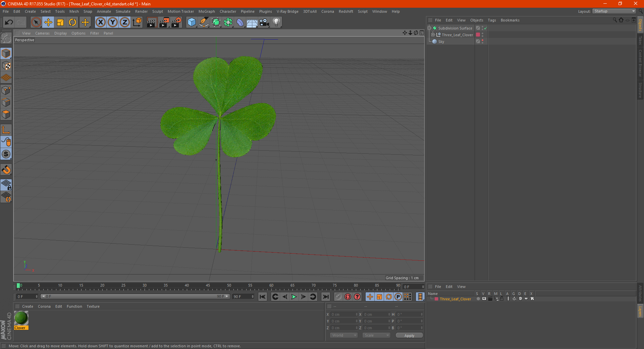The height and width of the screenshot is (349, 644).
Task: Add a Cube primitive object
Action: (x=192, y=22)
